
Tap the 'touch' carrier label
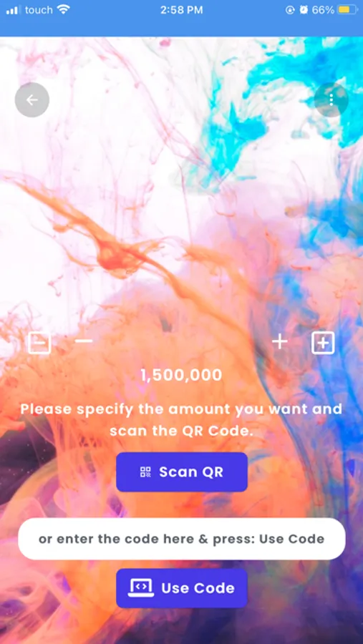(x=39, y=10)
